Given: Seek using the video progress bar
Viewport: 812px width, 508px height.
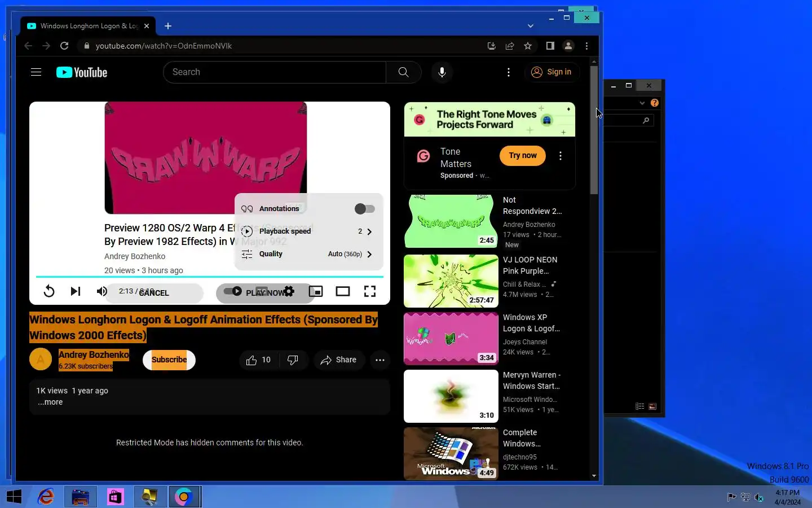Looking at the screenshot, I should tap(210, 277).
